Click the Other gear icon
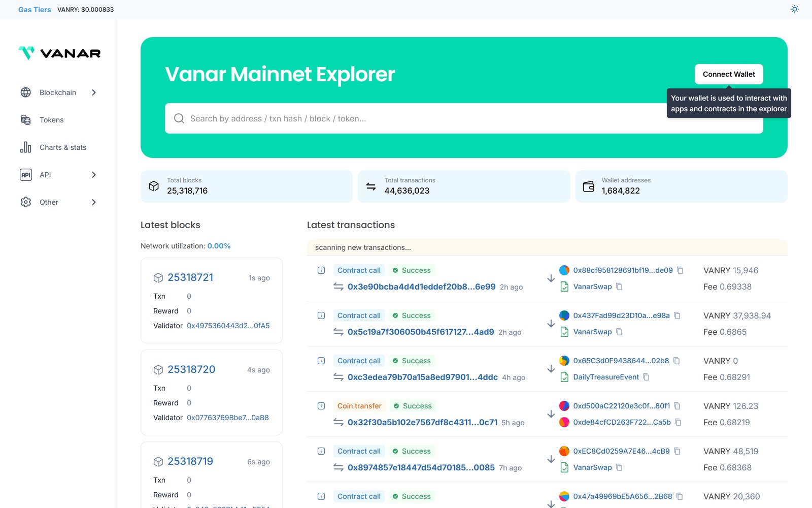812x508 pixels. pyautogui.click(x=26, y=202)
